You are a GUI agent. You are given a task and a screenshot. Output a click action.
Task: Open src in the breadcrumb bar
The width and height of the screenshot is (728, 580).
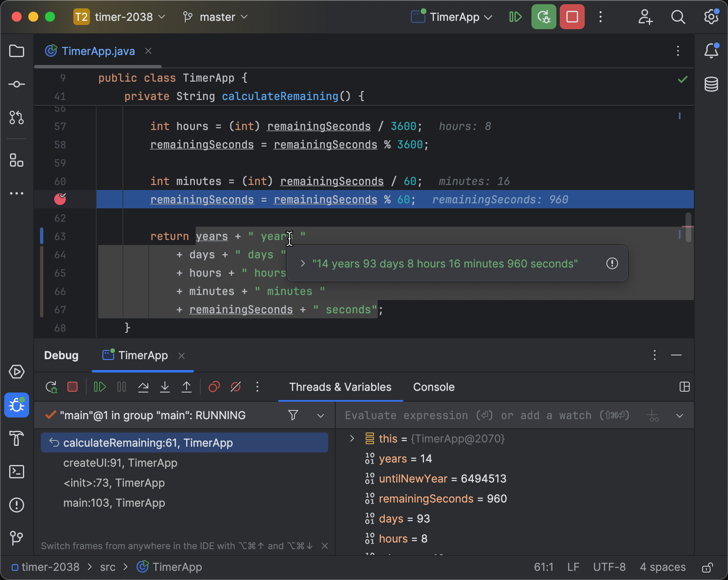coord(107,567)
